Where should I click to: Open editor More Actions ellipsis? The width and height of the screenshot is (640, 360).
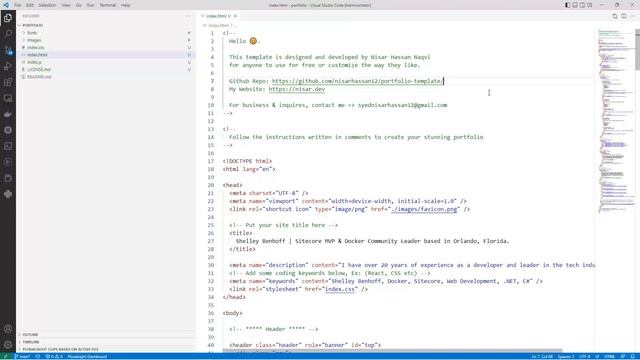pos(632,16)
